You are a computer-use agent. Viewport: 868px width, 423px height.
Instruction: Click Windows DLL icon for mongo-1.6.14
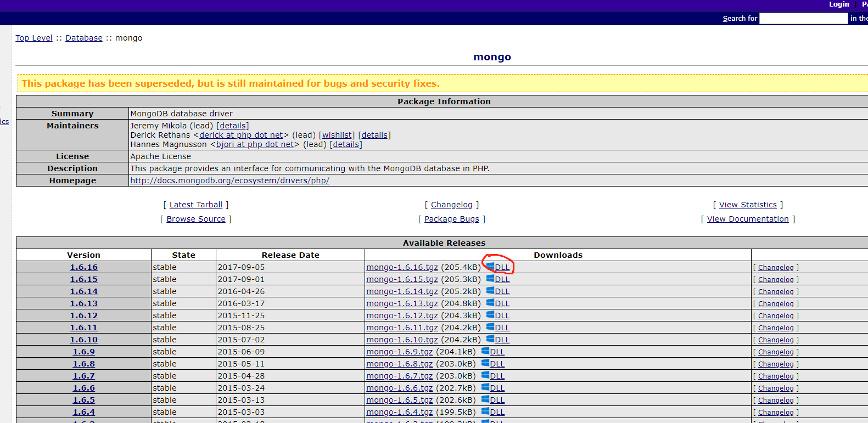point(490,291)
